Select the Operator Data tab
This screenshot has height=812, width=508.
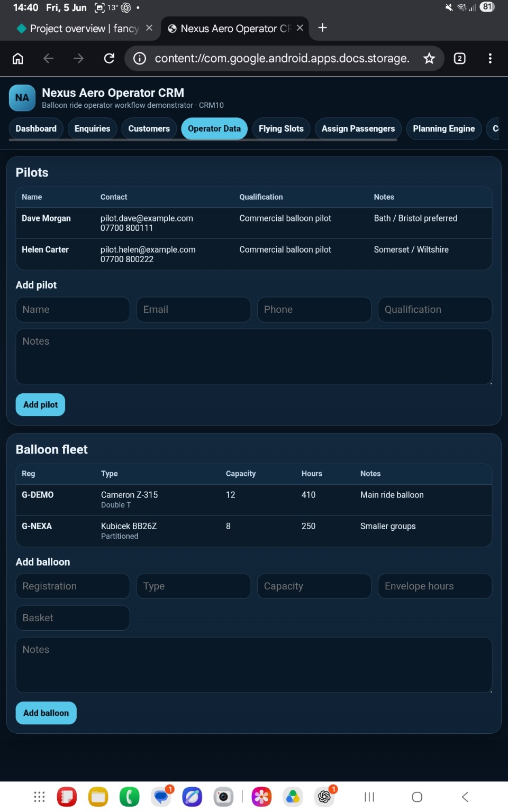(214, 128)
